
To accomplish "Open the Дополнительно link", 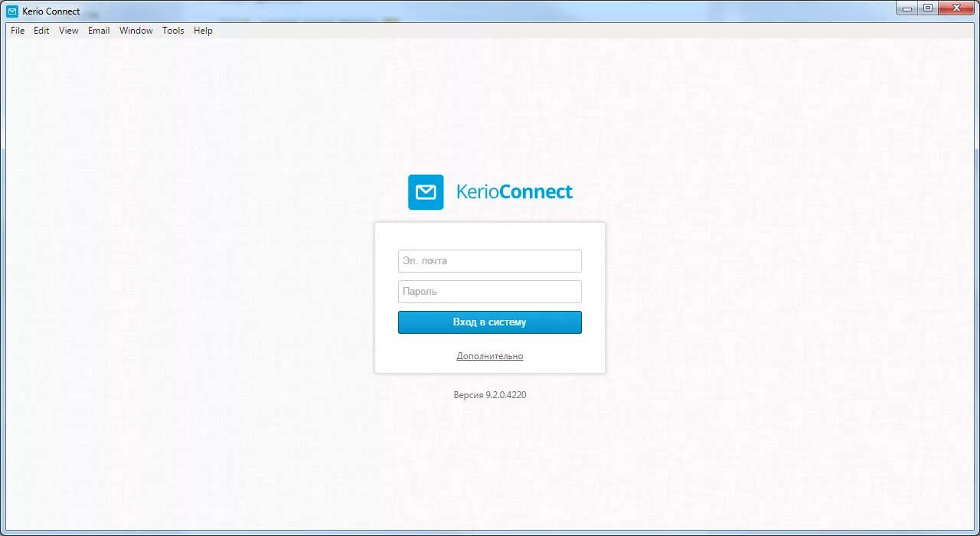I will click(490, 356).
